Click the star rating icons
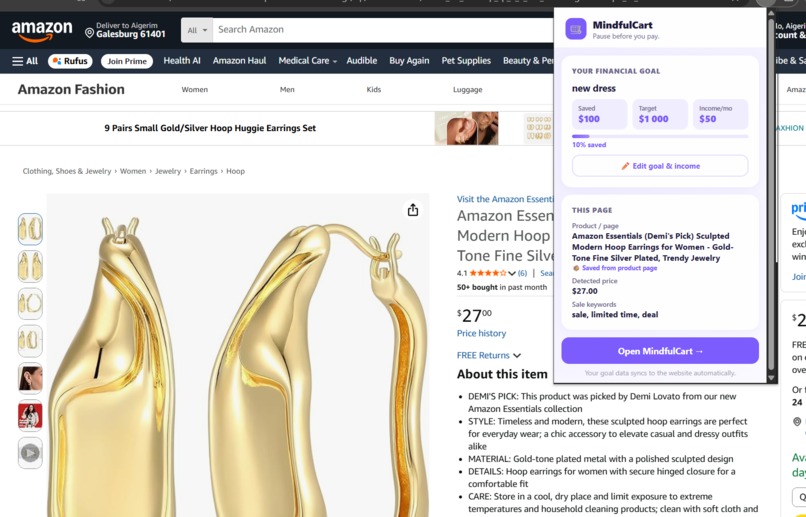The image size is (806, 517). pyautogui.click(x=487, y=273)
